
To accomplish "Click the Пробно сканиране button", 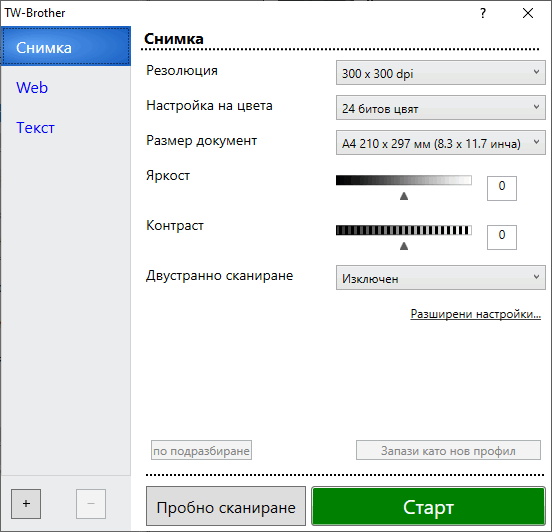I will tap(226, 506).
